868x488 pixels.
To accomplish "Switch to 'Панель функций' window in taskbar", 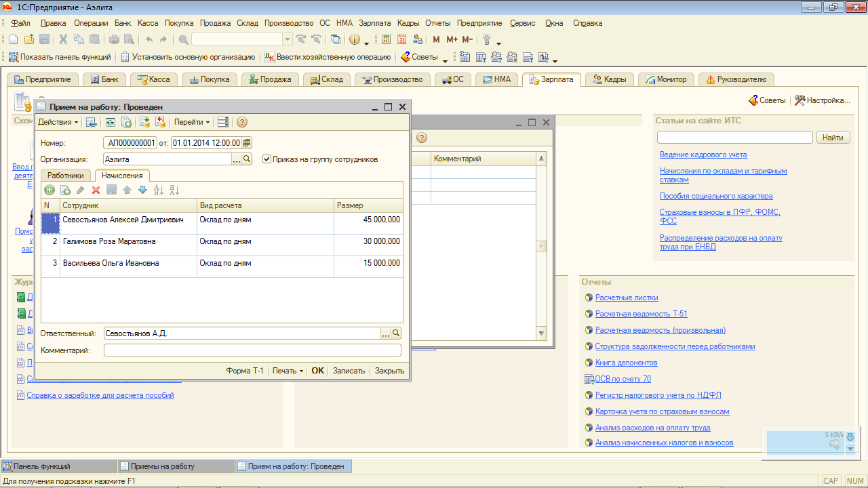I will coord(58,466).
